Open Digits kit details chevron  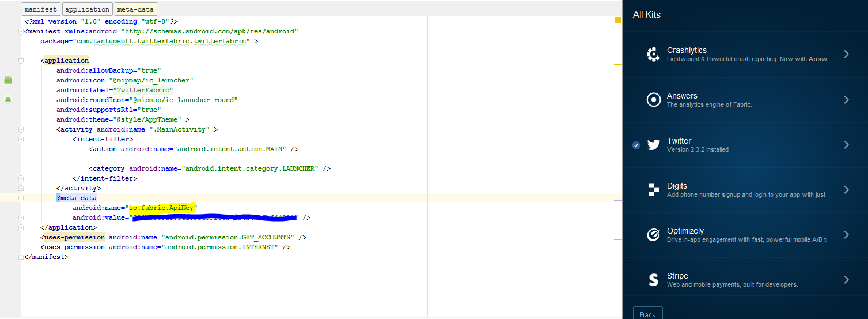point(846,189)
